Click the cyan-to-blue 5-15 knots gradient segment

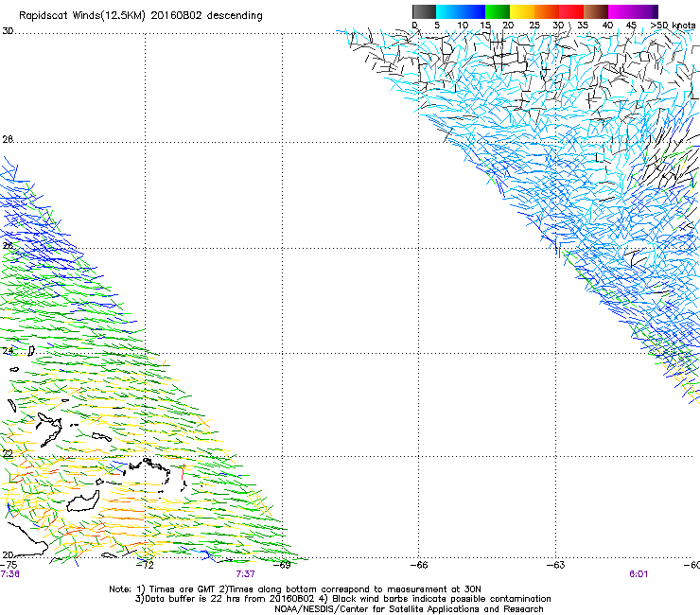(461, 11)
